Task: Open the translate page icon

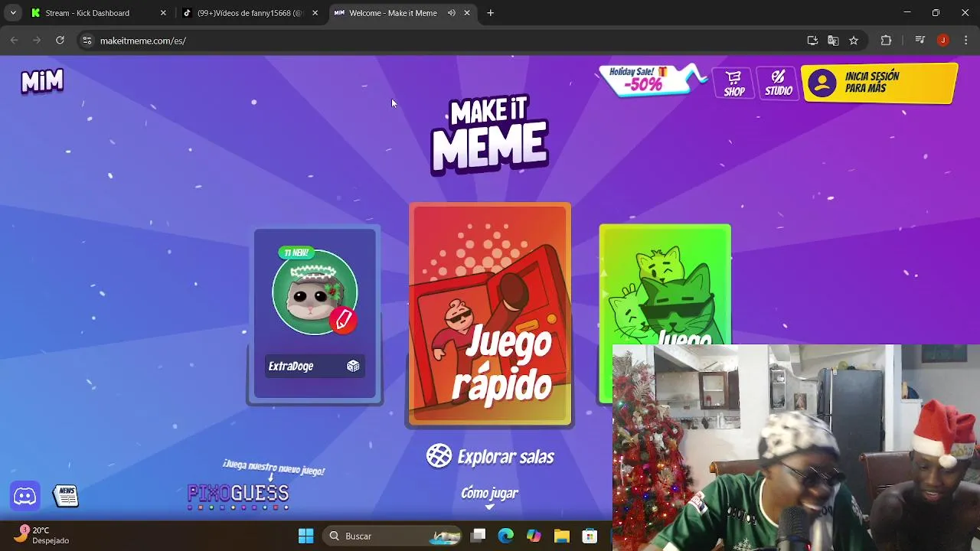Action: coord(833,41)
